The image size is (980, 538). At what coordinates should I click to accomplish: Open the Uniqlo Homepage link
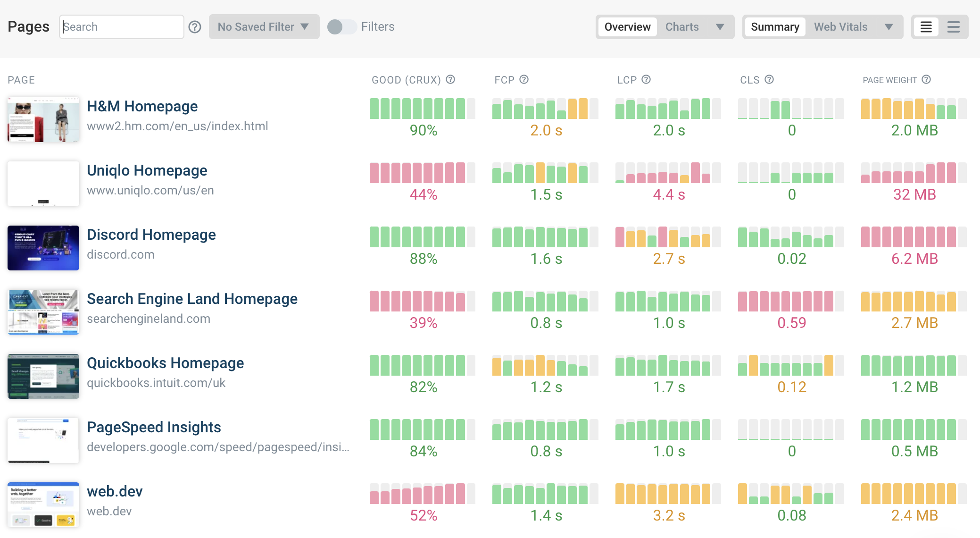coord(147,170)
